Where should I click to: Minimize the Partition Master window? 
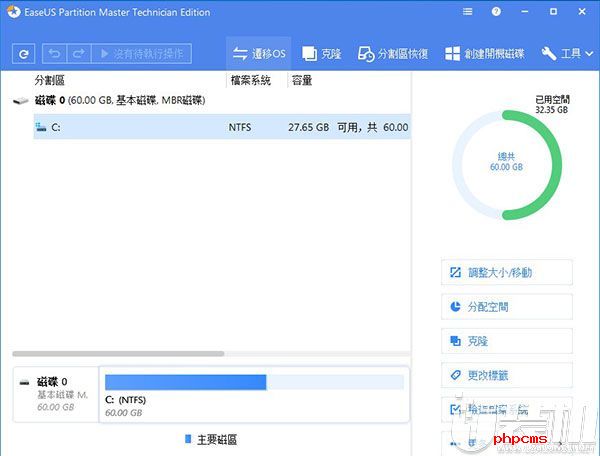click(x=525, y=12)
